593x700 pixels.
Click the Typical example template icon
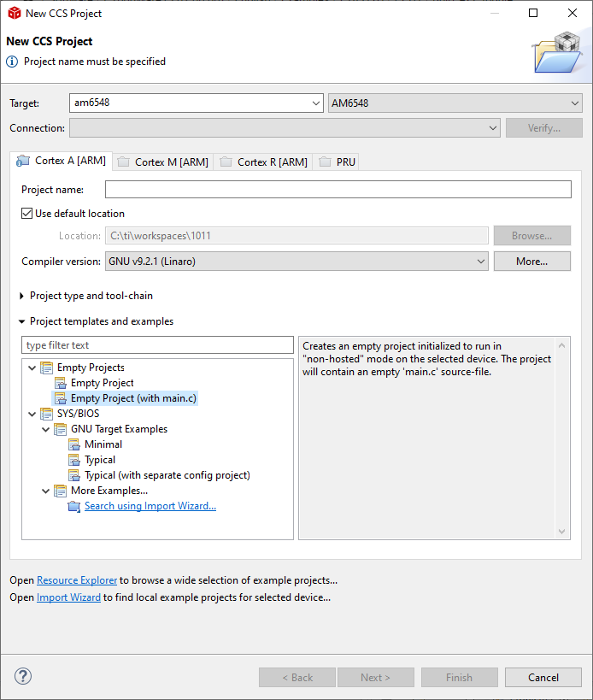(74, 459)
